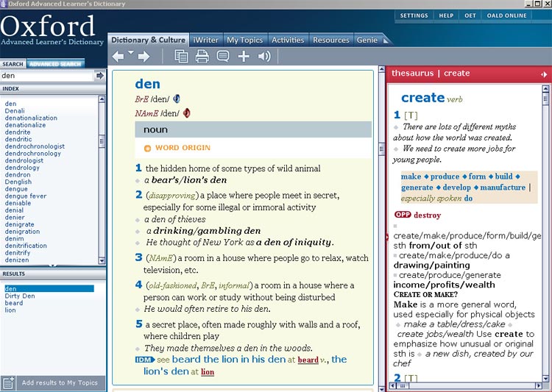
Task: Click the opposite word destroy
Action: [428, 215]
